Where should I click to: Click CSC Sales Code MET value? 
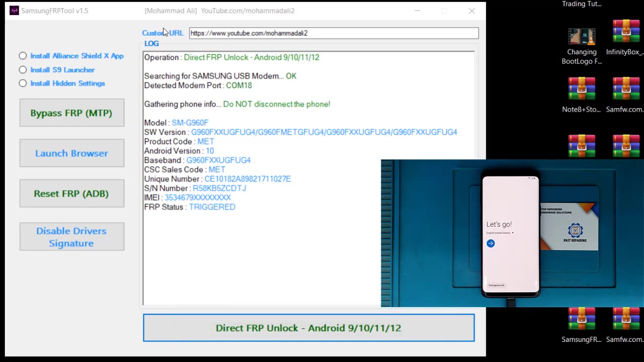(x=217, y=170)
